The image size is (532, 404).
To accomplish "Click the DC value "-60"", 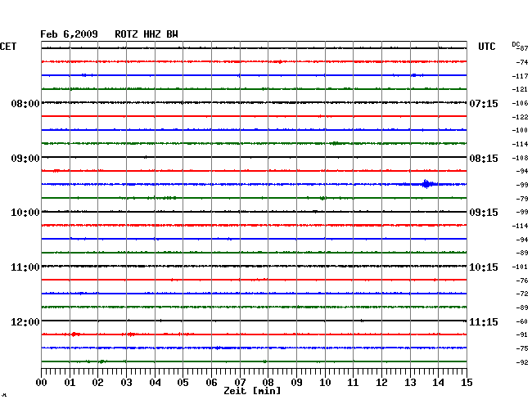I will 522,321.
